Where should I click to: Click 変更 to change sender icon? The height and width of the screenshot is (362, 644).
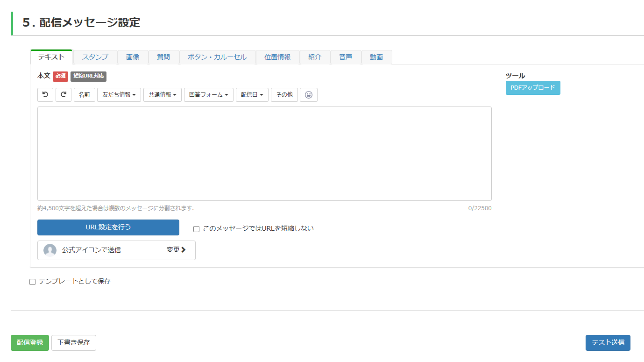coord(176,250)
